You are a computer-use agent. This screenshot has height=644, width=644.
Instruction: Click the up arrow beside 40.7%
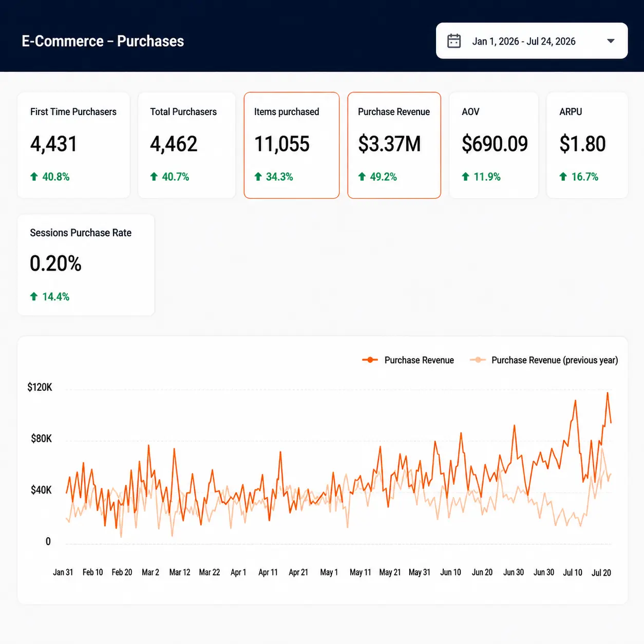coord(154,177)
